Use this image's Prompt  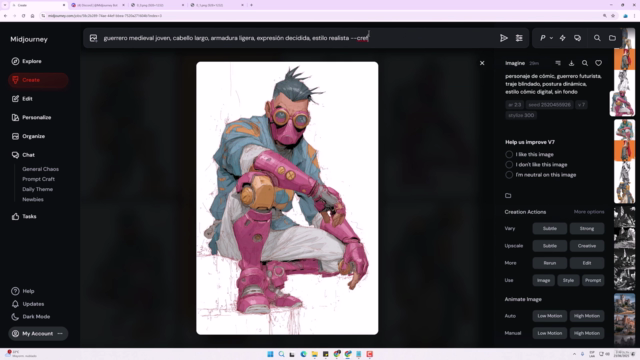click(x=593, y=280)
